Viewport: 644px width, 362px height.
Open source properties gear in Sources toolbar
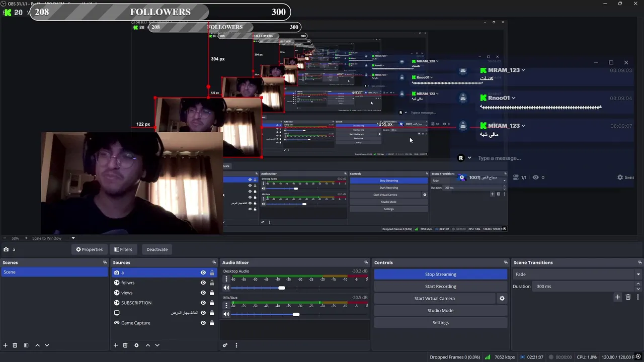136,345
